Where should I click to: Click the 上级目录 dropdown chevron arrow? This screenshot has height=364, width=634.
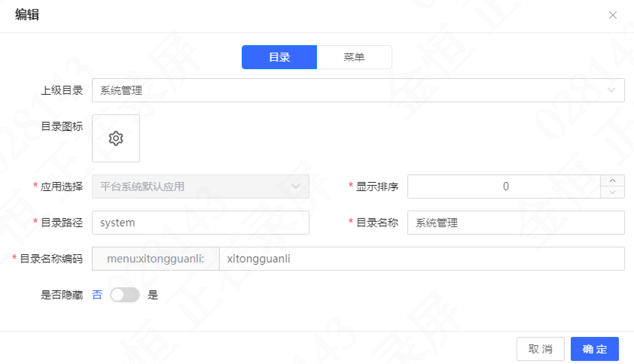coord(611,90)
